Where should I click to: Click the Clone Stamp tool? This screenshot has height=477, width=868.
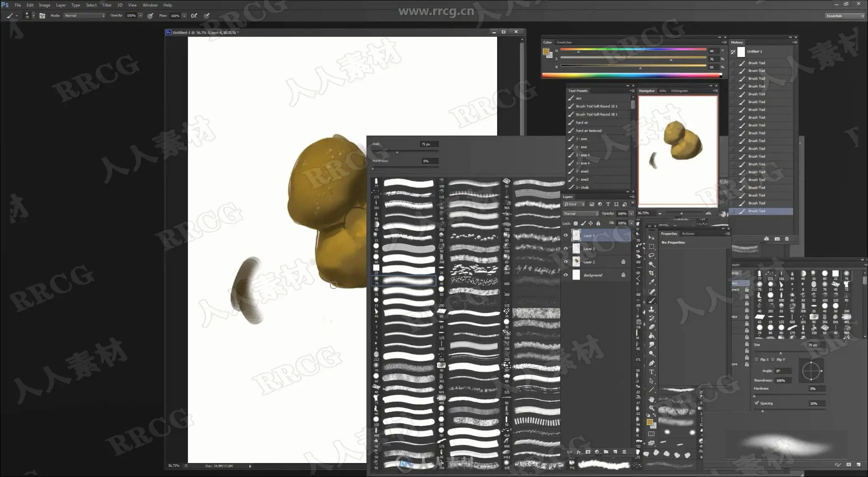pos(651,309)
